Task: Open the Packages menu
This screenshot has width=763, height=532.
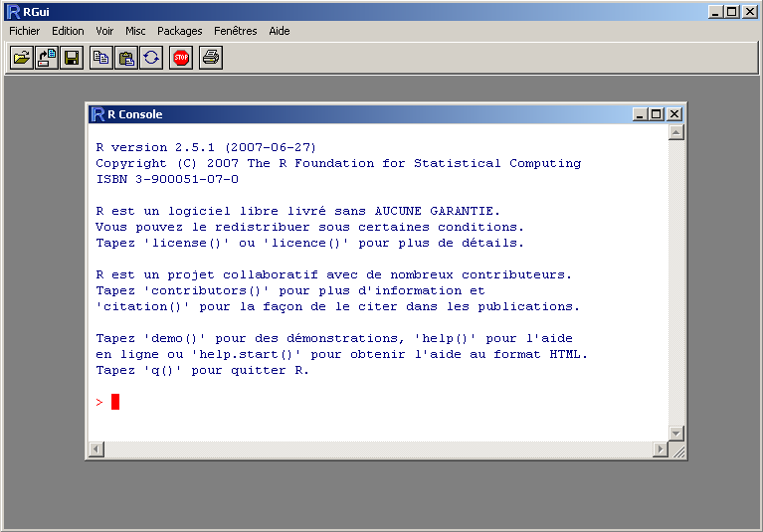Action: 179,31
